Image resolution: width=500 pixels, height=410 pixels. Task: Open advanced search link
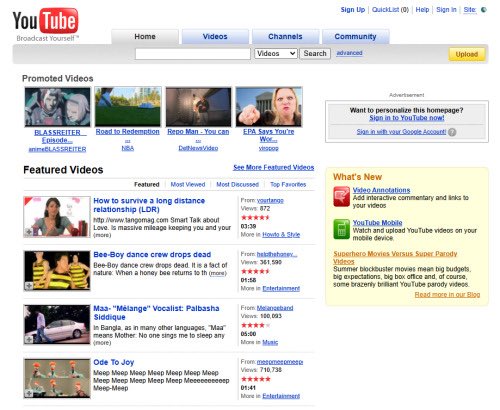point(349,53)
